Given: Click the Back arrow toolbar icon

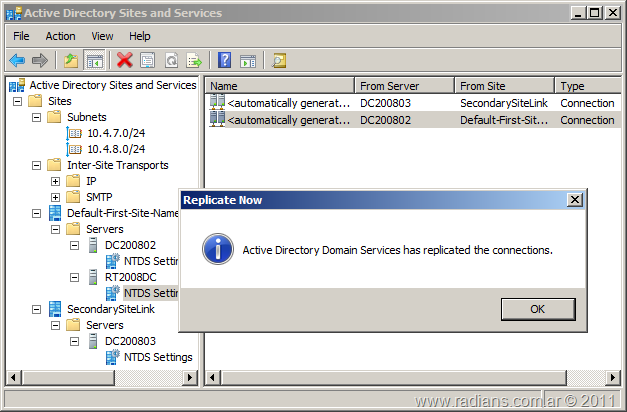Looking at the screenshot, I should pyautogui.click(x=17, y=61).
